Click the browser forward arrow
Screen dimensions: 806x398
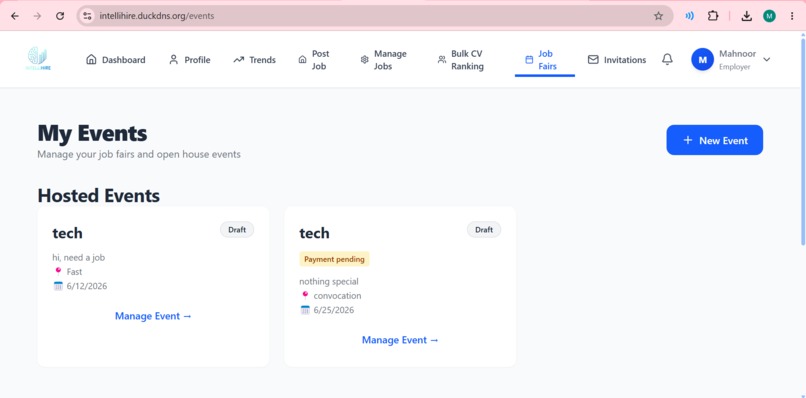pyautogui.click(x=37, y=16)
